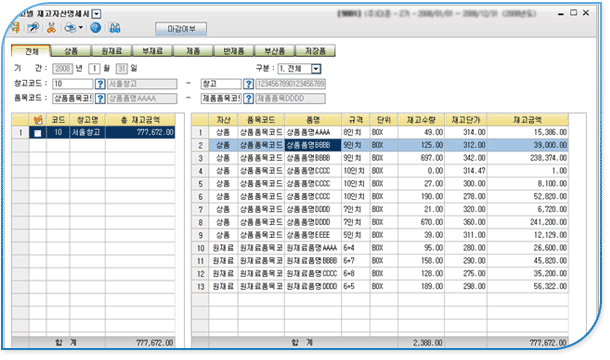
Task: Click the 마감여부 button
Action: point(181,29)
